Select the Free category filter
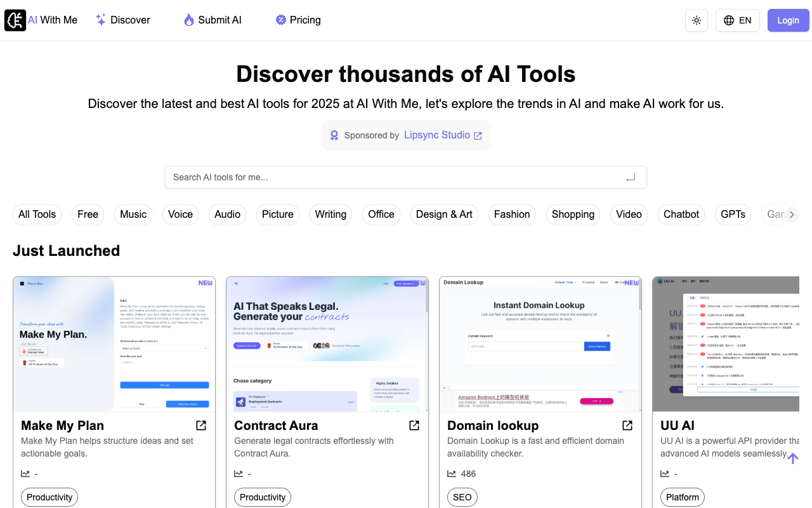This screenshot has height=508, width=812. tap(88, 215)
